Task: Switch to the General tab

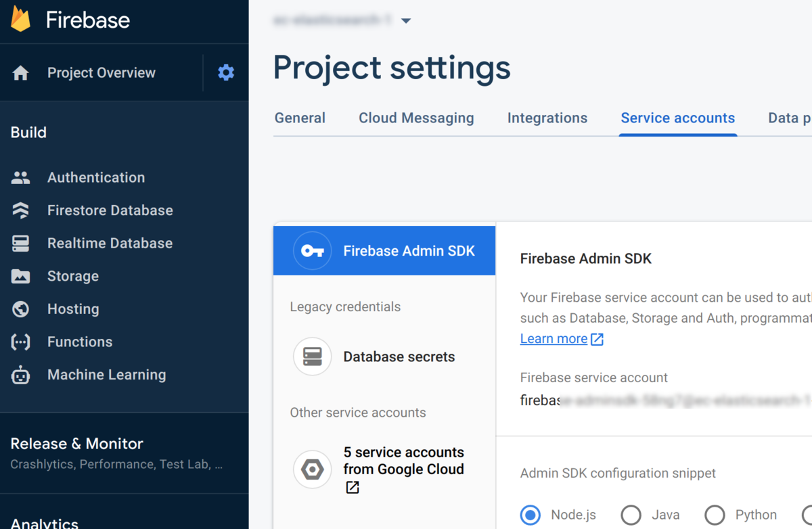Action: [x=300, y=118]
